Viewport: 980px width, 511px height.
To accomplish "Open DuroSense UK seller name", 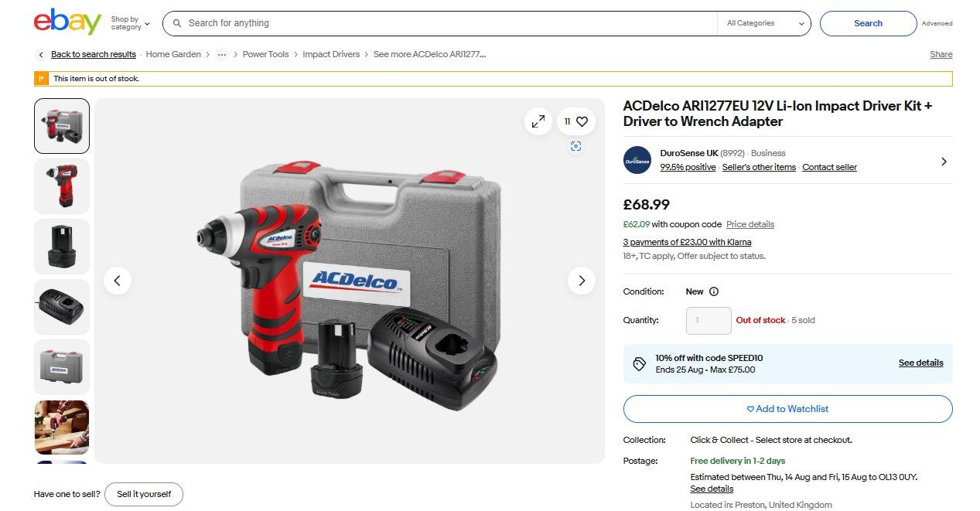I will click(689, 153).
